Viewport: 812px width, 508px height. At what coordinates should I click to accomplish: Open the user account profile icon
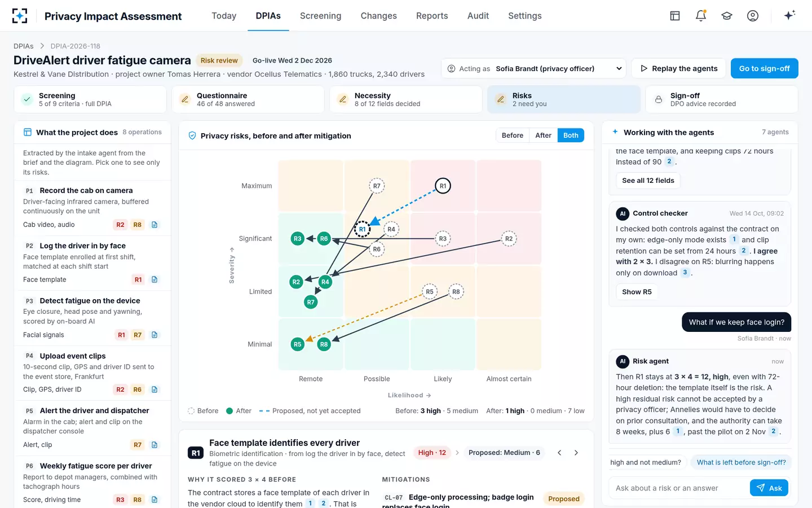coord(753,16)
